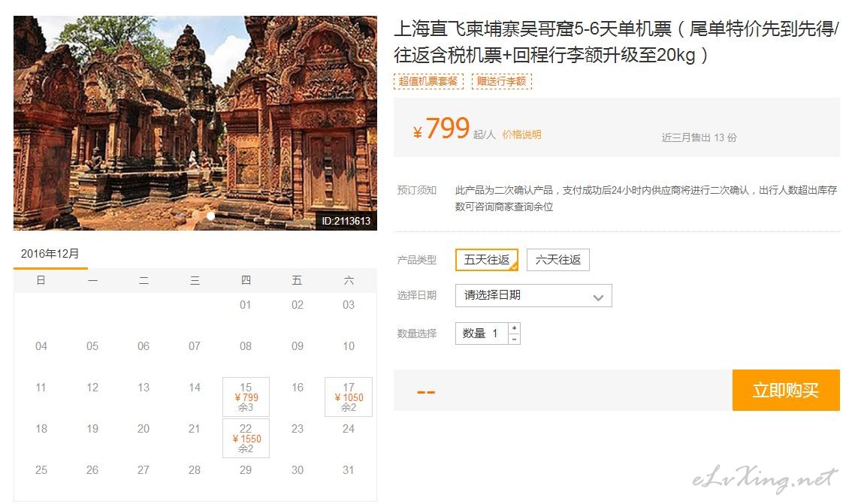Click the 选择日期 label
The width and height of the screenshot is (846, 504).
click(416, 295)
